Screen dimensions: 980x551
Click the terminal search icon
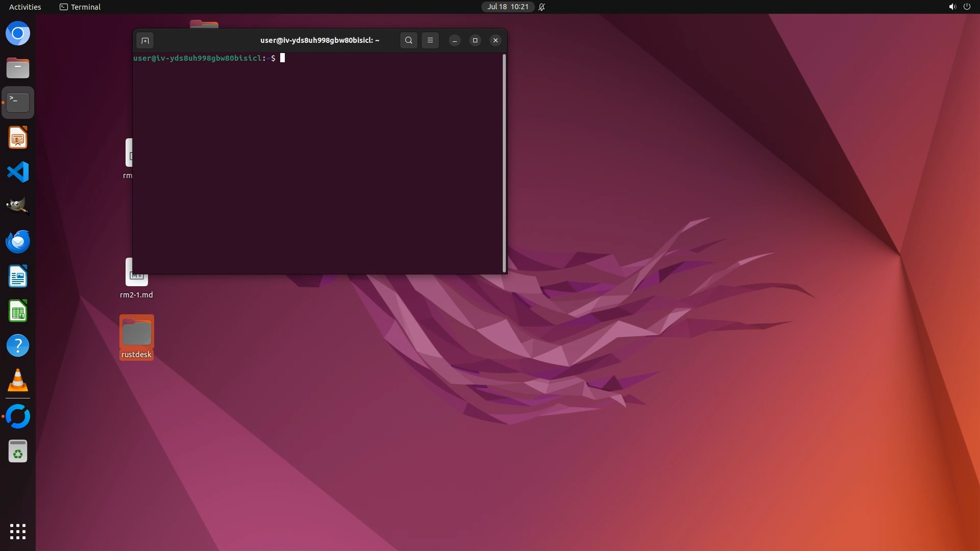coord(408,40)
